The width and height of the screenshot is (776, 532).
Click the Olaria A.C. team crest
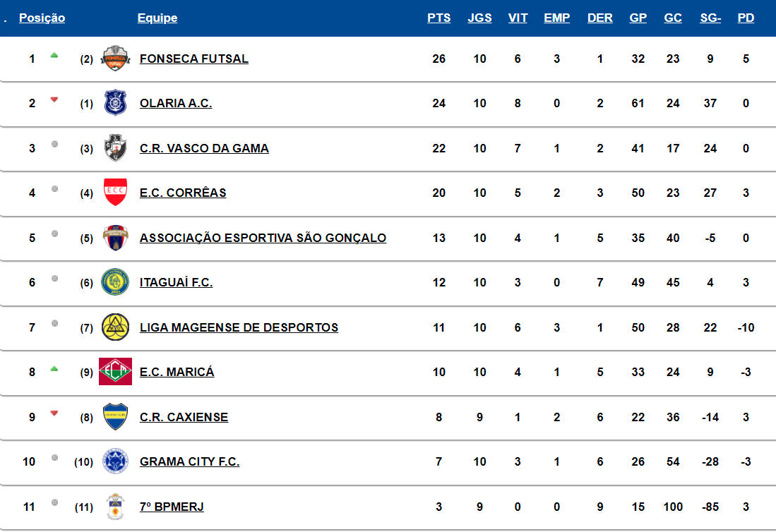pos(114,103)
